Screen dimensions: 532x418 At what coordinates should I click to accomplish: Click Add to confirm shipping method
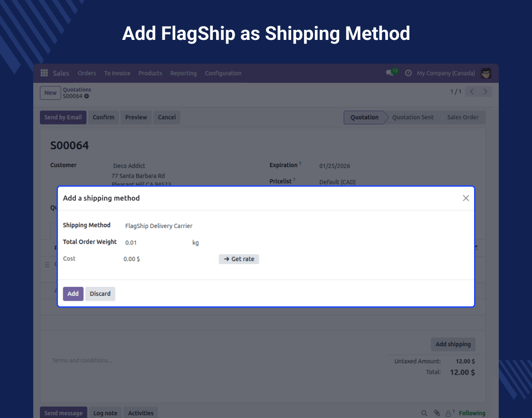click(73, 294)
